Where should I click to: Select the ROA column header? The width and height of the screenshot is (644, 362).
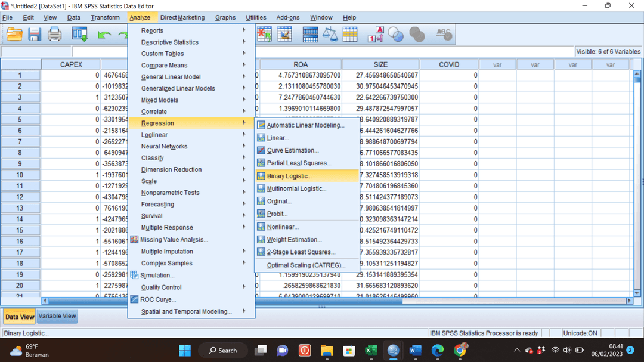pyautogui.click(x=301, y=64)
